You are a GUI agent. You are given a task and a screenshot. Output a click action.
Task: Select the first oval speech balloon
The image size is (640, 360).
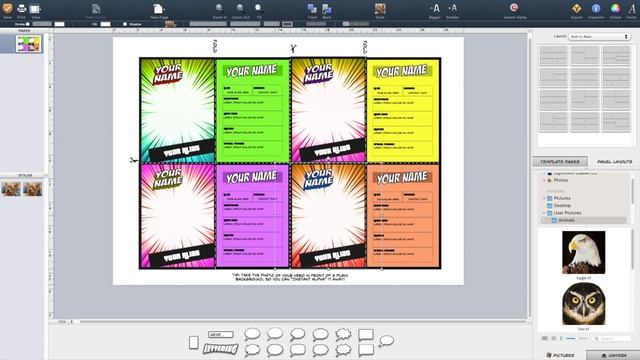click(252, 334)
